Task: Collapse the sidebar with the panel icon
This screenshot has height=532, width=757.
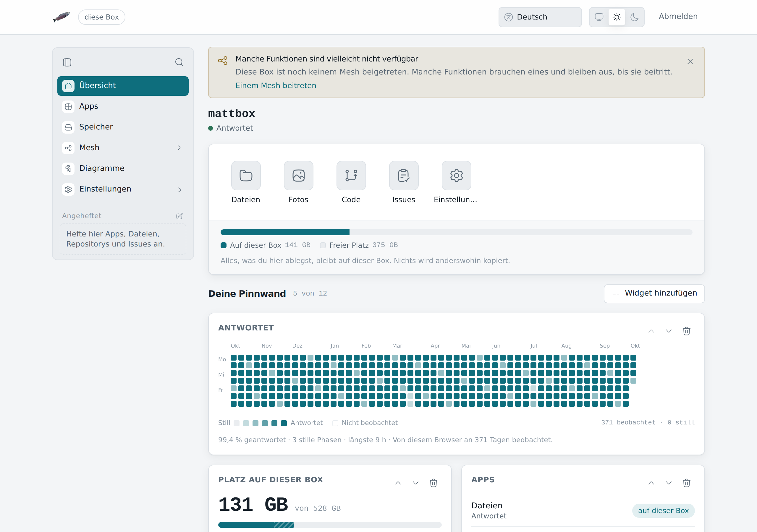Action: point(67,62)
